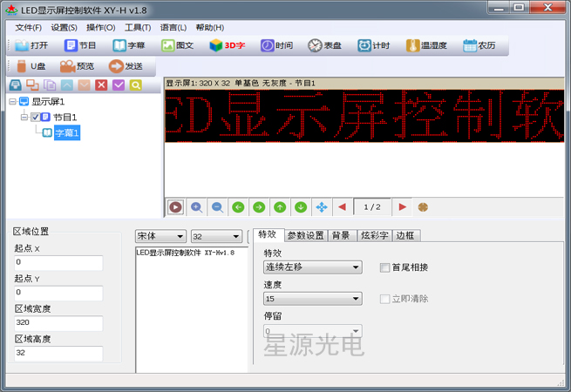The image size is (571, 392).
Task: Move region up with green arrow
Action: [280, 207]
